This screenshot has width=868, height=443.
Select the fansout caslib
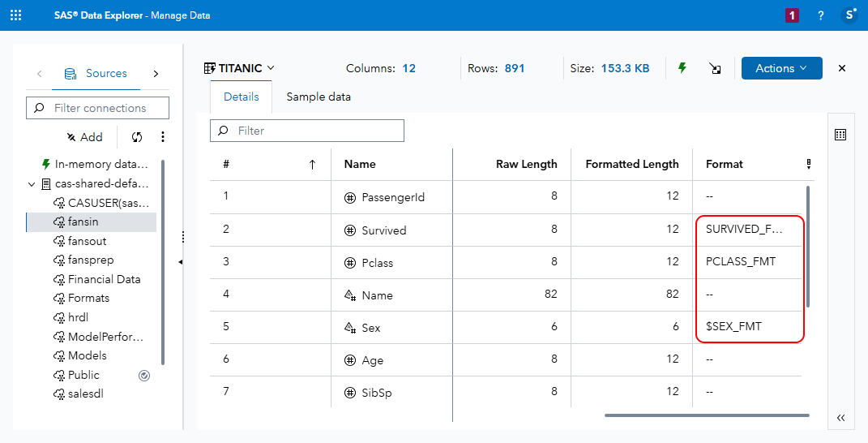[x=79, y=241]
